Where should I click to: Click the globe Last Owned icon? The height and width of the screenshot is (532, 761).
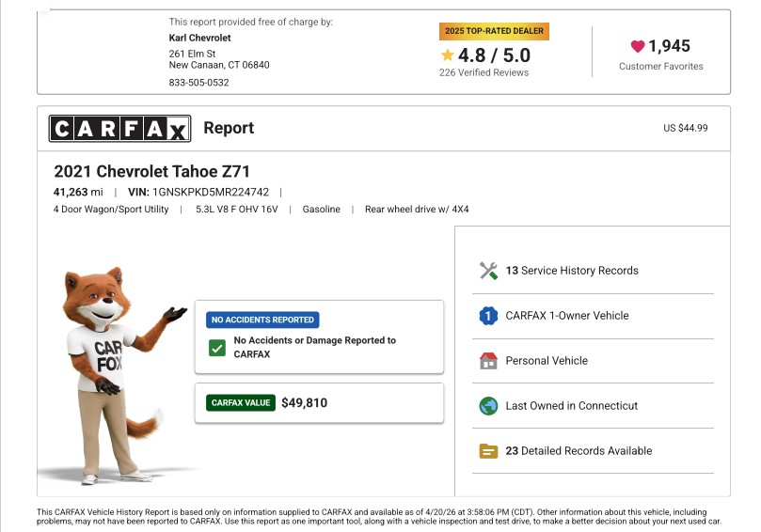(488, 406)
